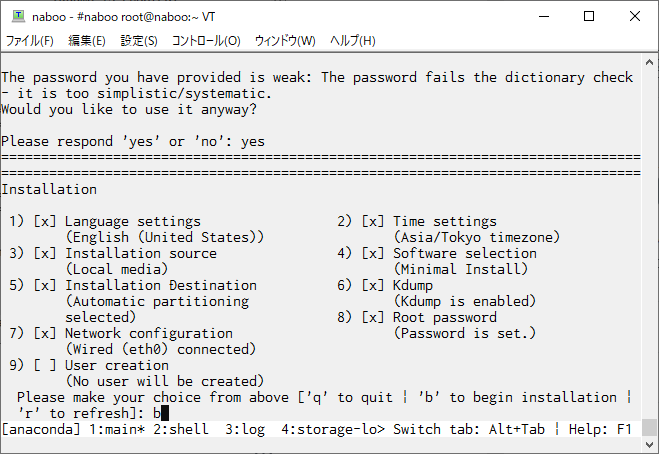Viewport: 659px width, 454px height.
Task: Maximize the Tera Term window
Action: point(589,16)
